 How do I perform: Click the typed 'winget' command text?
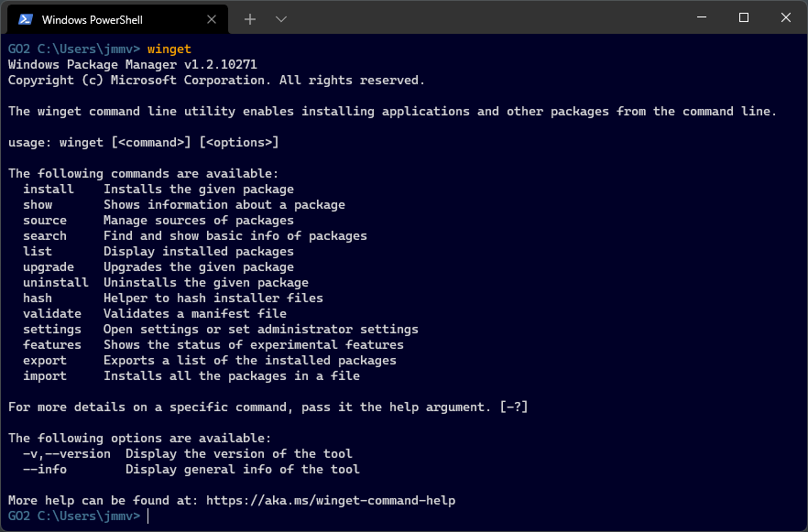click(x=169, y=49)
